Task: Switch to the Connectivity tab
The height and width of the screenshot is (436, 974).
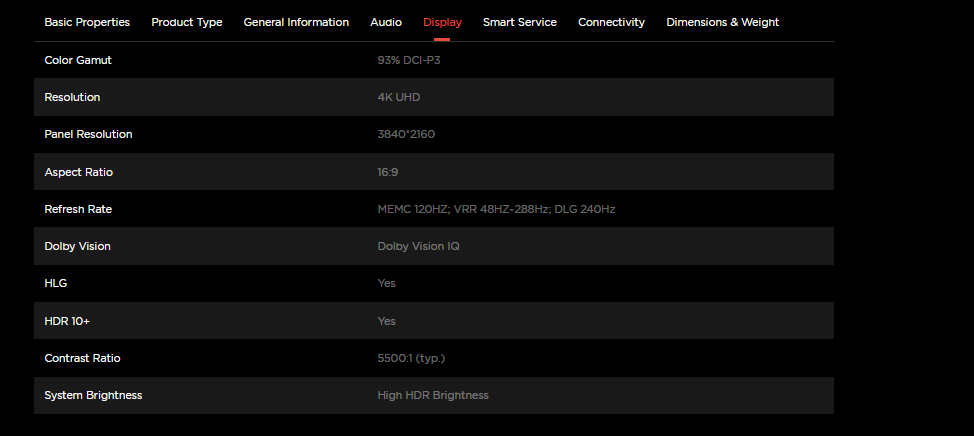Action: [x=611, y=22]
